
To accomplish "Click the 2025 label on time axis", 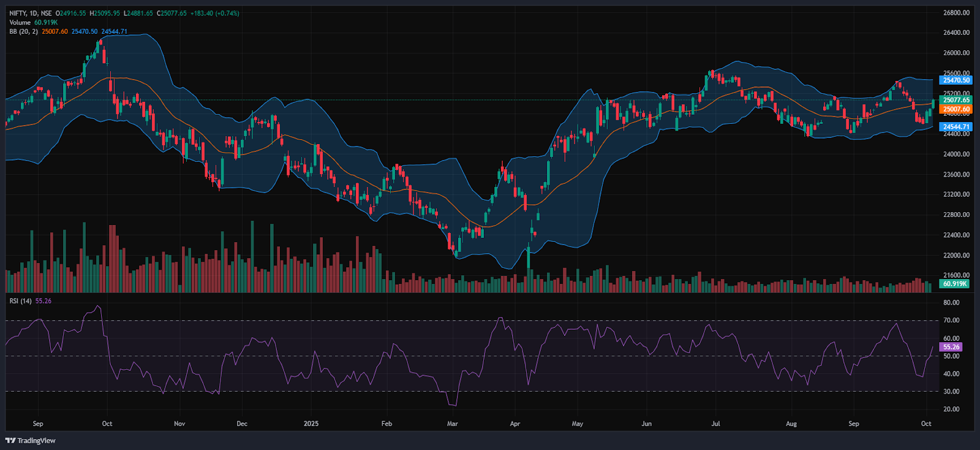I will click(x=311, y=424).
